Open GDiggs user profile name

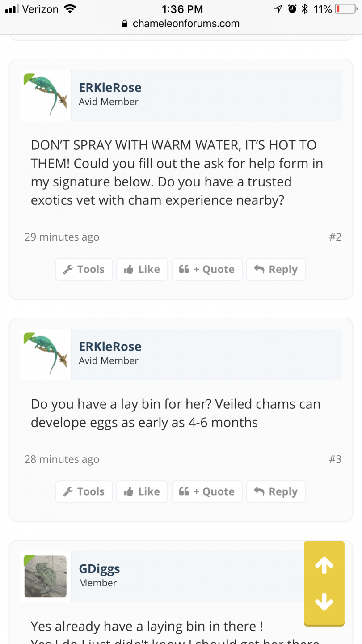99,568
